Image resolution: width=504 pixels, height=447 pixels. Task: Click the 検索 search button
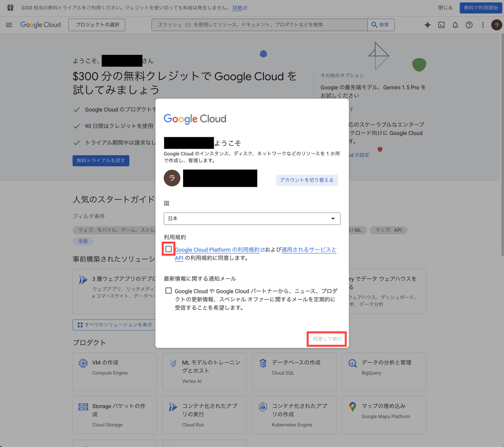381,25
